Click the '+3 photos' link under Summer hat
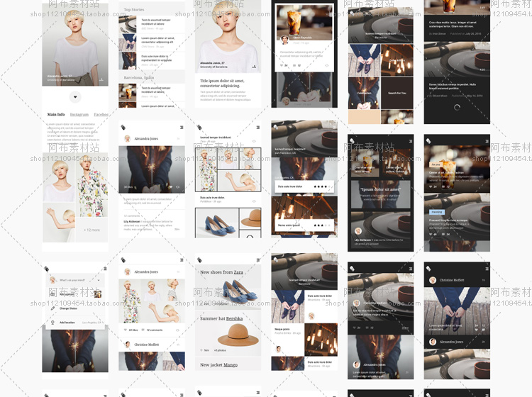This screenshot has height=397, width=532. (x=220, y=350)
